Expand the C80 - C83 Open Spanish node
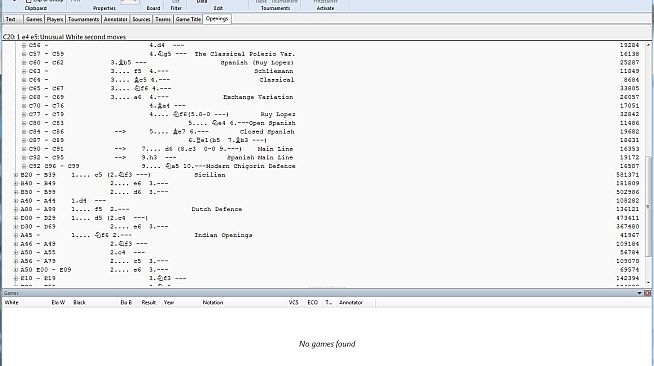The image size is (654, 366). [24, 123]
